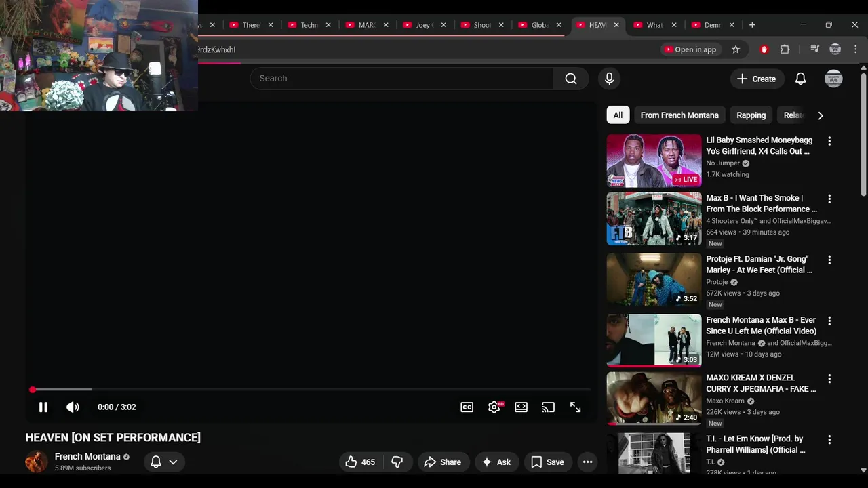Dislike the HEAVEN video
868x488 pixels.
click(397, 462)
